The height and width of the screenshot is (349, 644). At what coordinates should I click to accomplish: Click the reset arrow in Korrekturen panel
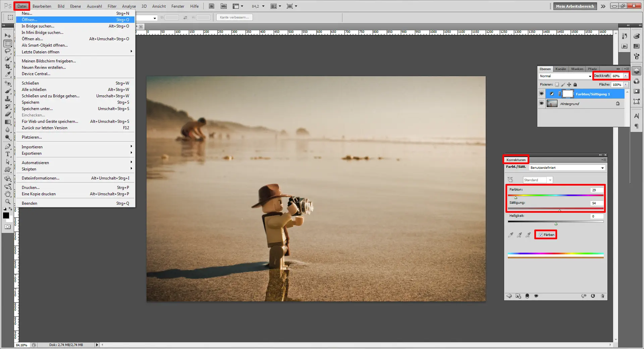593,296
